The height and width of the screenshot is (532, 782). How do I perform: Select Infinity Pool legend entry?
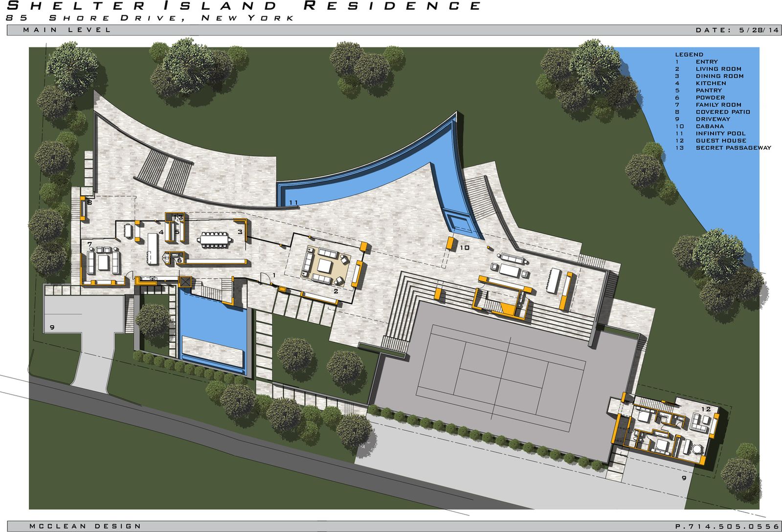tap(720, 133)
